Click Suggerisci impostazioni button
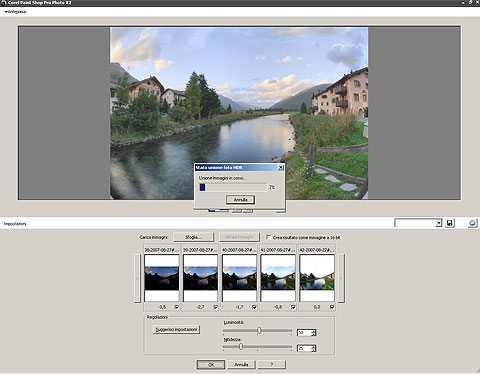Screen dimensions: 480x374 (x=176, y=330)
